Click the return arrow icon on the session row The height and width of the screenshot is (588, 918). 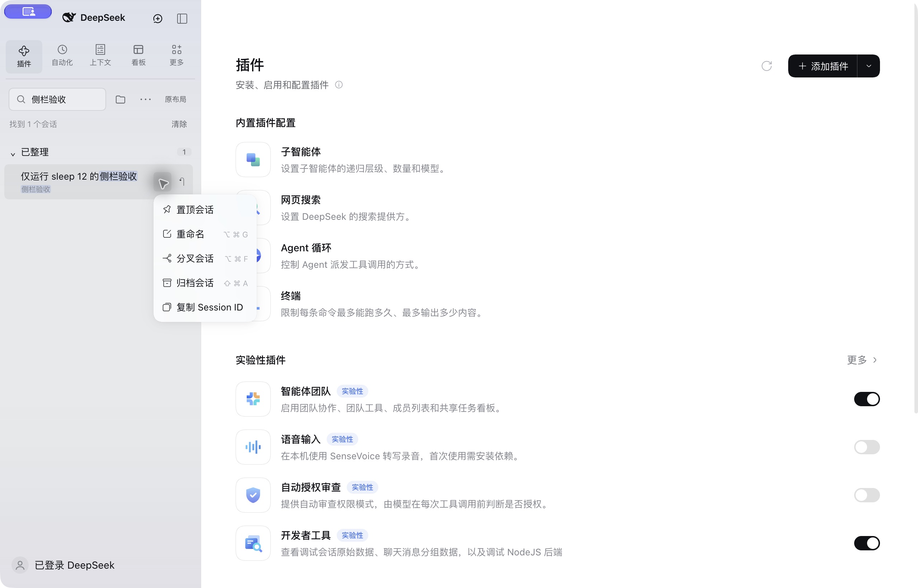pos(182,182)
